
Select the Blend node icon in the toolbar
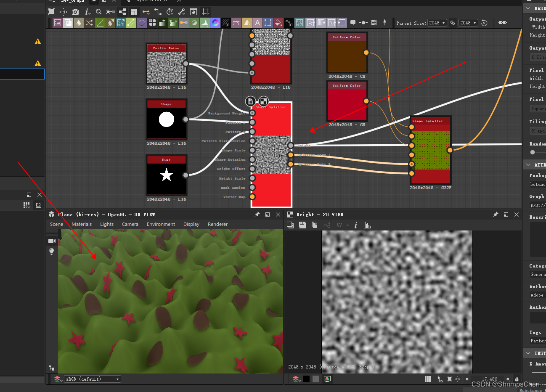tap(68, 23)
